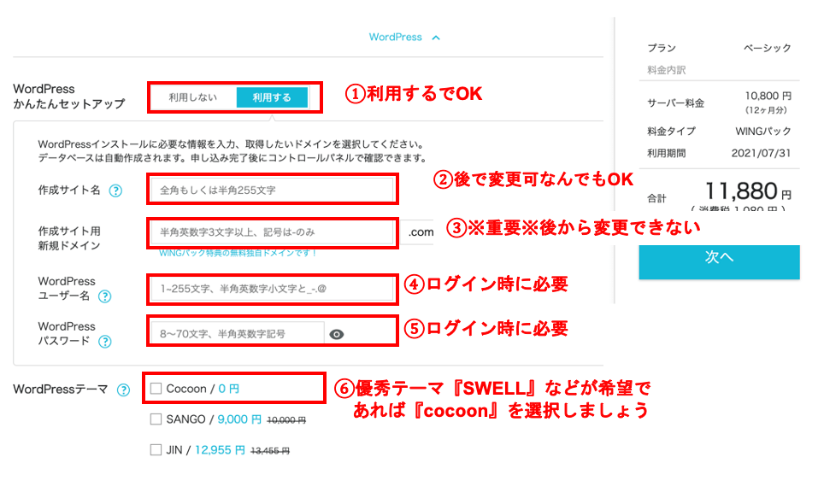Click the 2021/07/31 usage period value
The height and width of the screenshot is (504, 824).
pos(761,153)
